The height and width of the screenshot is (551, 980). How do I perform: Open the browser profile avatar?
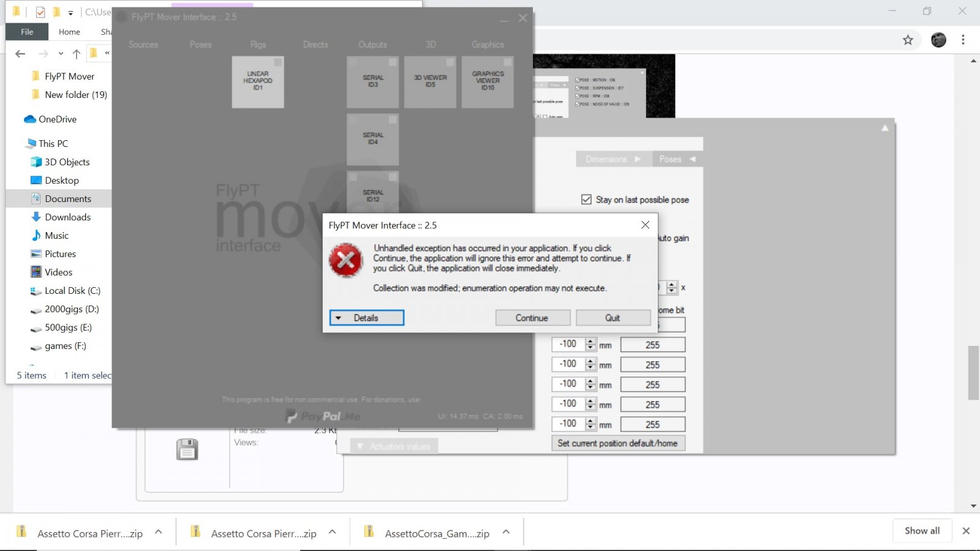938,40
